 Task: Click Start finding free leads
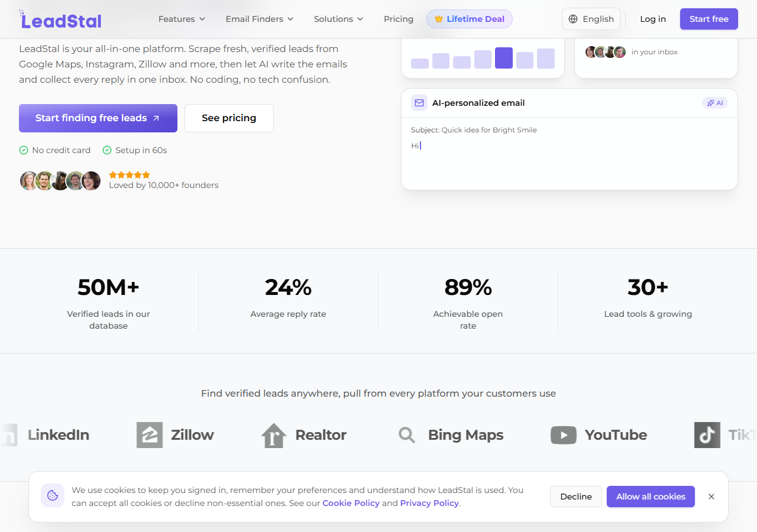[98, 118]
